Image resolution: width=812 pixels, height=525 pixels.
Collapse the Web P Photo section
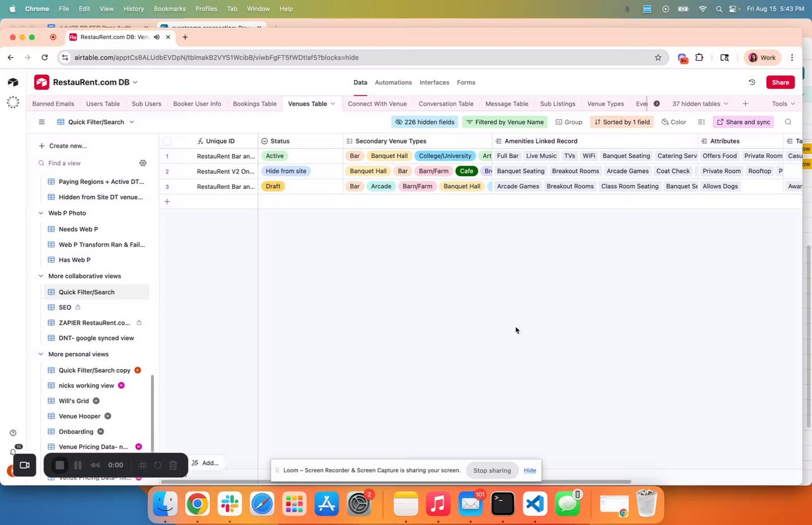tap(41, 213)
